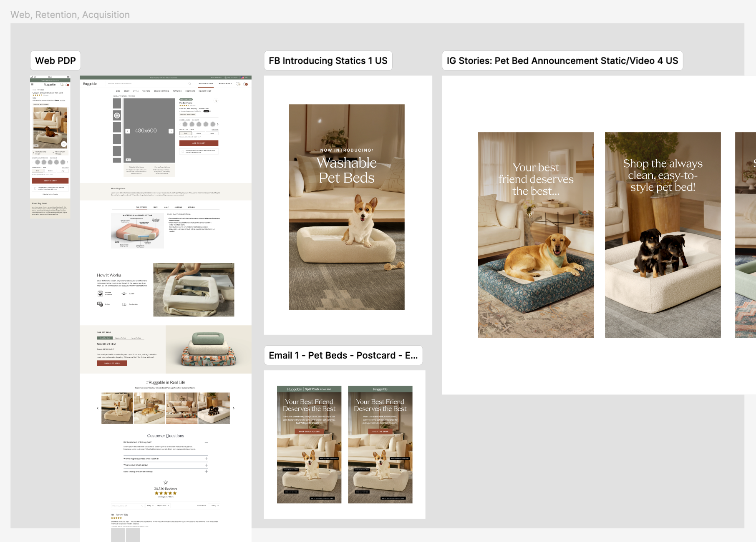The width and height of the screenshot is (756, 542).
Task: Advance mobile color swatches with right chevron
Action: pos(68,162)
